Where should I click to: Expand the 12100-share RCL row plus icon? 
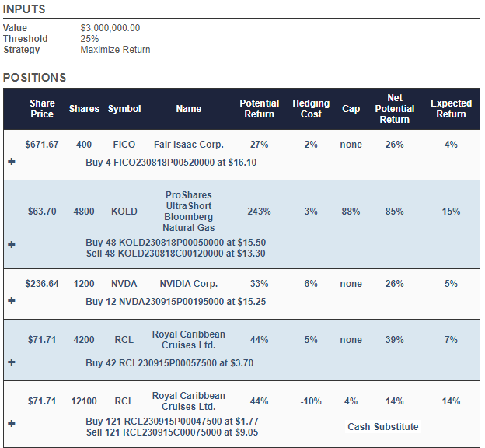12,424
